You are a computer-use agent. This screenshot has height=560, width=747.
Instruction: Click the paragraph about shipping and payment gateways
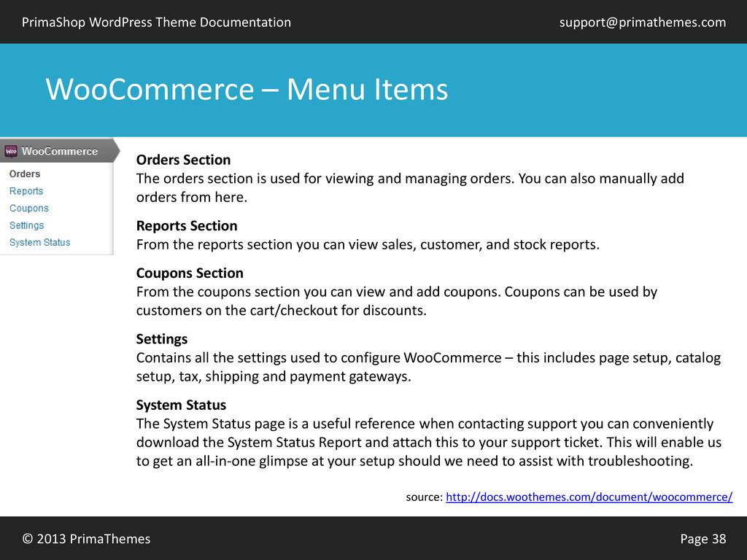[x=428, y=367]
